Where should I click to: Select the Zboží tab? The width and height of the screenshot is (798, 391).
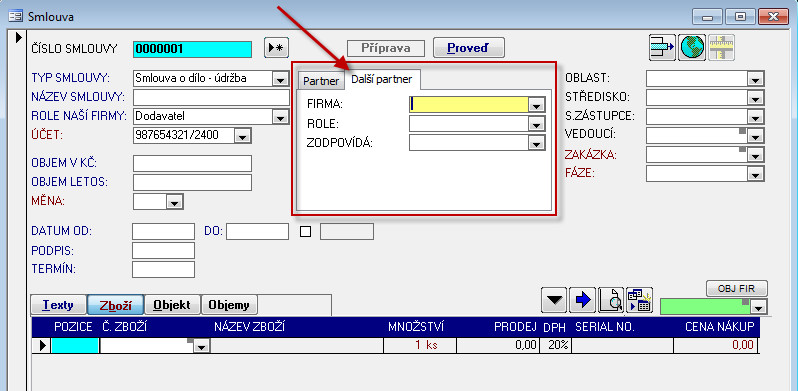tap(116, 305)
